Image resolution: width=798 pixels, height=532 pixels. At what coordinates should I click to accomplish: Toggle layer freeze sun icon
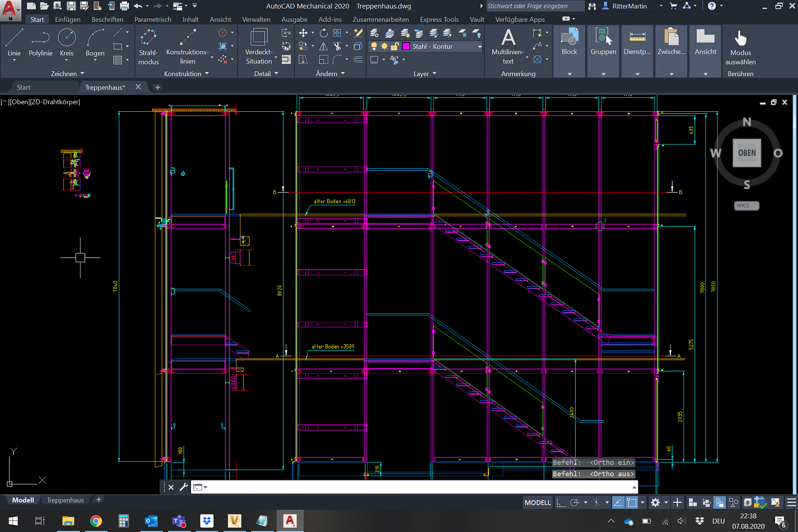tap(384, 46)
